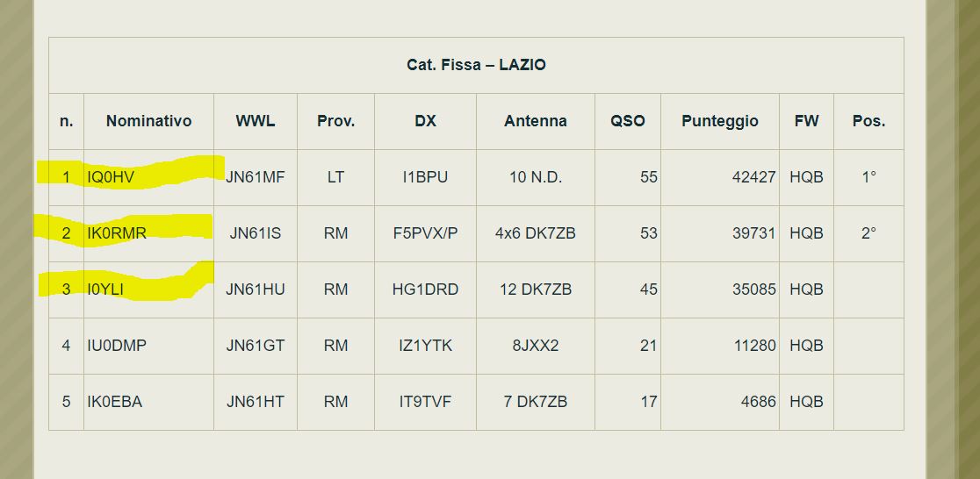Viewport: 980px width, 479px height.
Task: Click the Cat. Fissa – LAZIO title
Action: [x=476, y=65]
